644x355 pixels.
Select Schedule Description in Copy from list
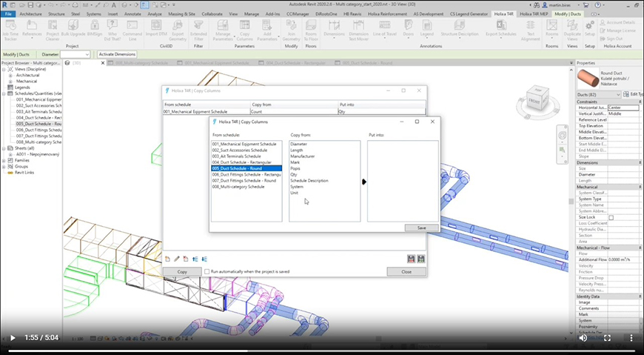(x=309, y=181)
